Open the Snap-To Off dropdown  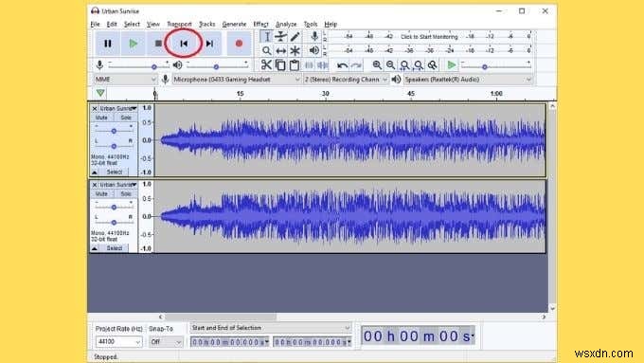tap(166, 341)
